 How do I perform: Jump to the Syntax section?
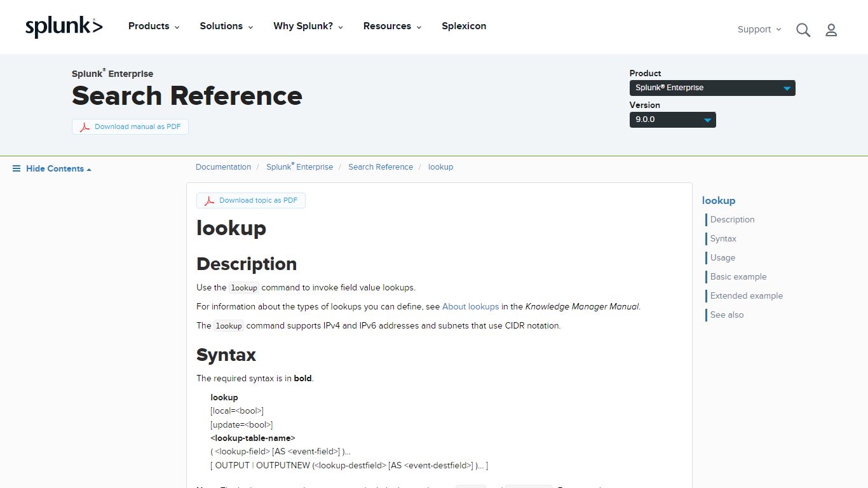pos(723,239)
